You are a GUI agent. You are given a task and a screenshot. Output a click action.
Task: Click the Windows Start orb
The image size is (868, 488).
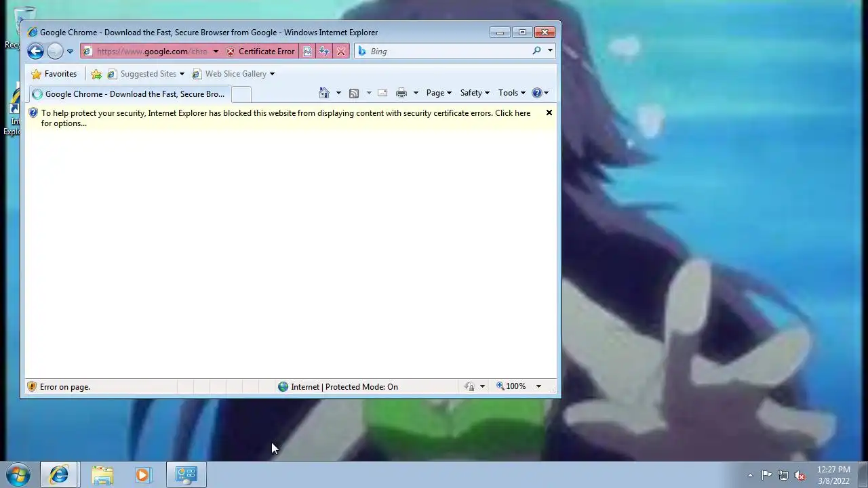pyautogui.click(x=18, y=474)
